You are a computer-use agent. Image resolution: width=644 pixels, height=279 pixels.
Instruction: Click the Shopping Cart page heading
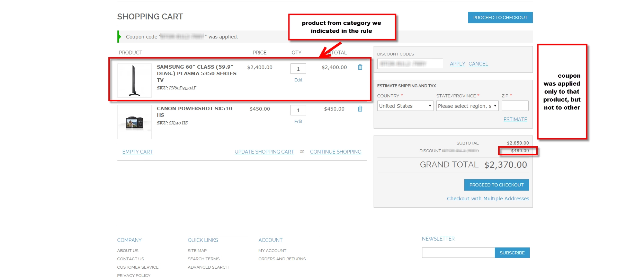pyautogui.click(x=150, y=17)
